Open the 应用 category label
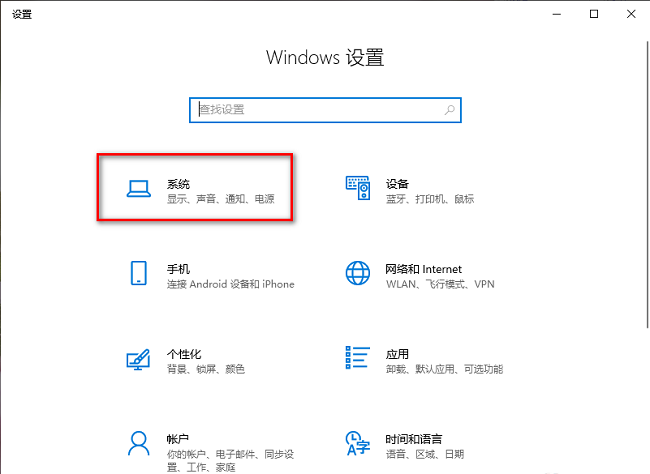 [397, 354]
